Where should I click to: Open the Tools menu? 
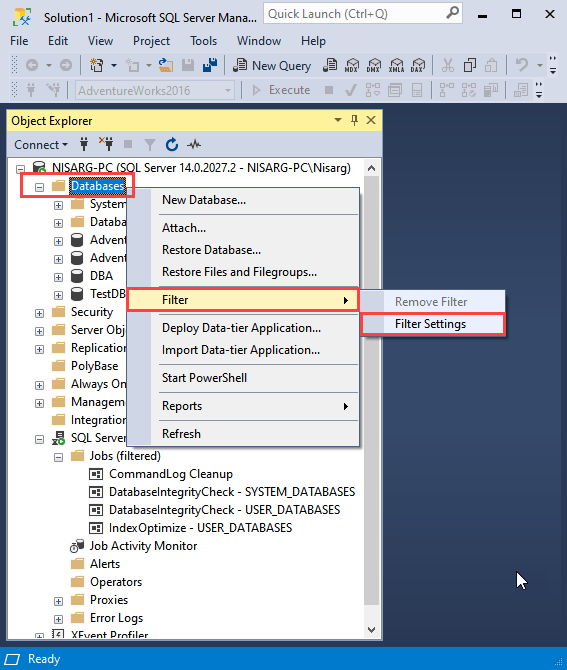coord(203,41)
